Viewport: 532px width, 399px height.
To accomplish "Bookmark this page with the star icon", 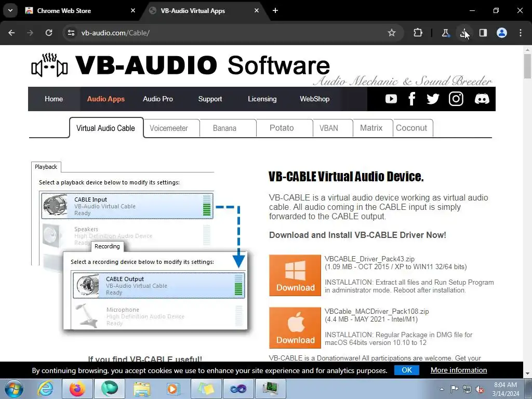I will [x=392, y=33].
